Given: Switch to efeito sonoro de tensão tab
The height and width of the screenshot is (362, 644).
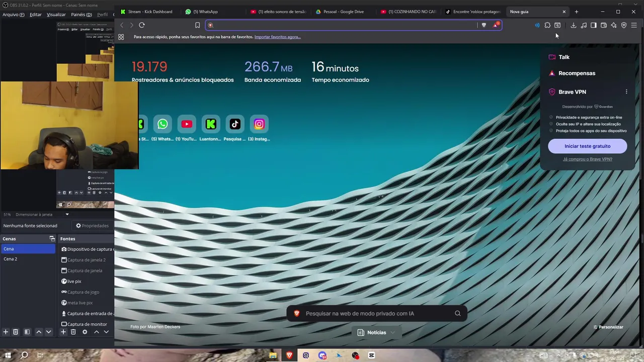Looking at the screenshot, I should point(278,12).
